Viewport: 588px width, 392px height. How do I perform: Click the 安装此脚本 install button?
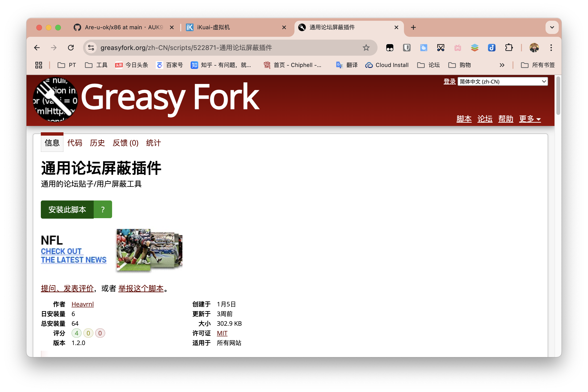pyautogui.click(x=67, y=209)
